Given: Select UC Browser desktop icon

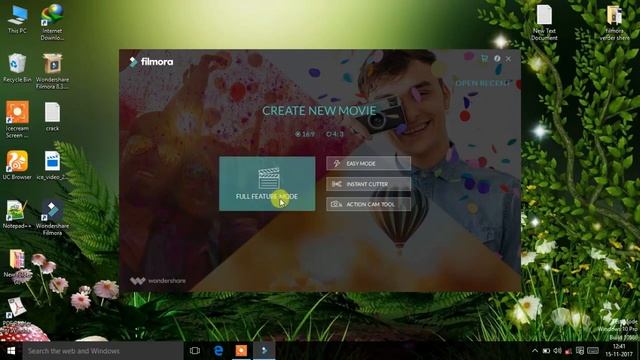Looking at the screenshot, I should [17, 165].
